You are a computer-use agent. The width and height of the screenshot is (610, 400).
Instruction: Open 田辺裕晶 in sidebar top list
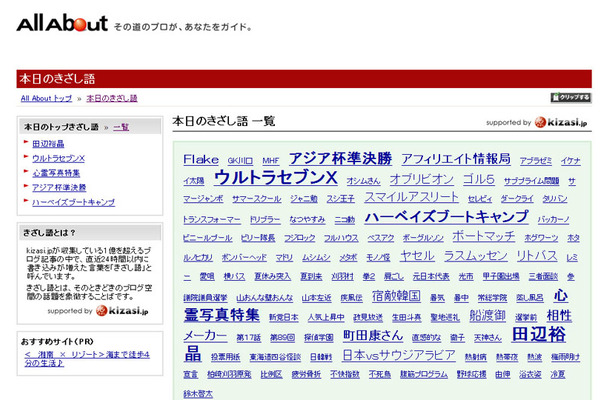(x=48, y=144)
